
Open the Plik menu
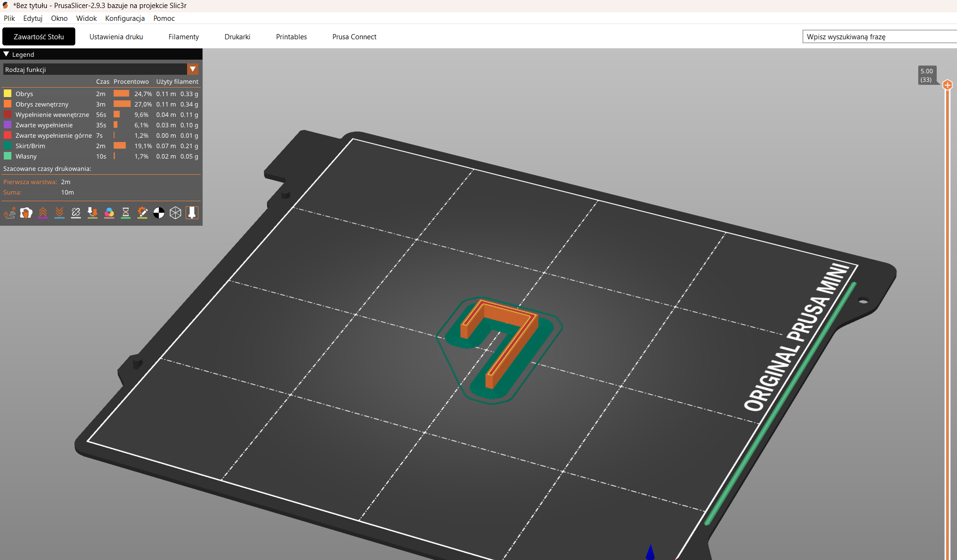[9, 18]
